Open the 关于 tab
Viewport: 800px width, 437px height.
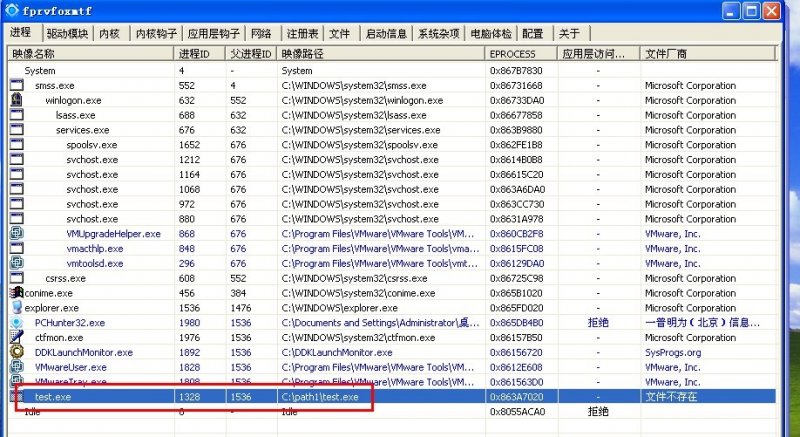(569, 34)
